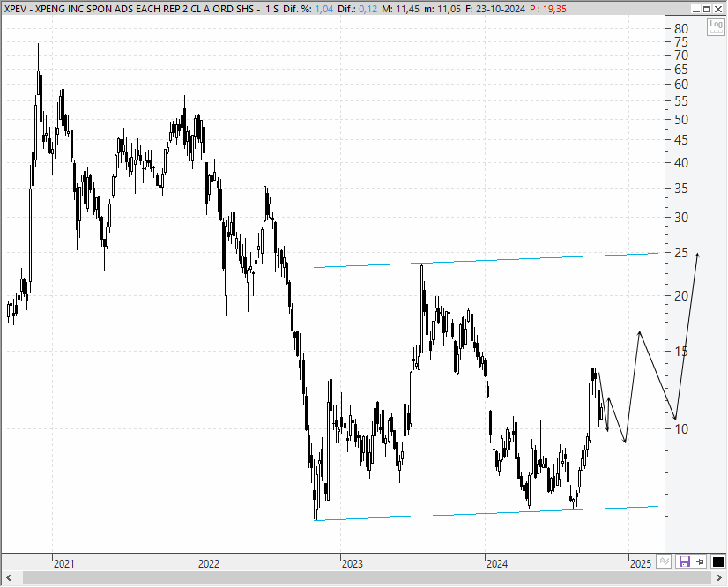Maximize the XPEV chart window
728x587 pixels.
click(x=707, y=9)
